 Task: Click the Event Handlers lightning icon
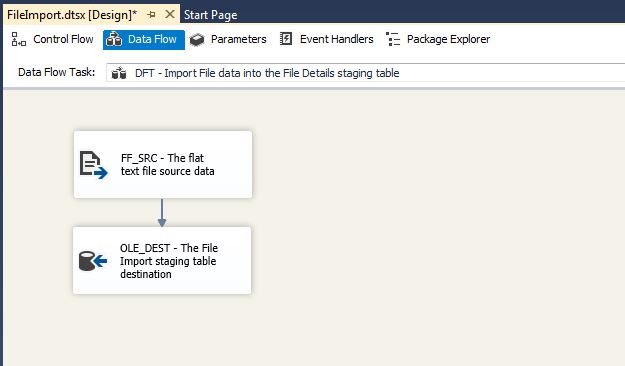tap(286, 39)
